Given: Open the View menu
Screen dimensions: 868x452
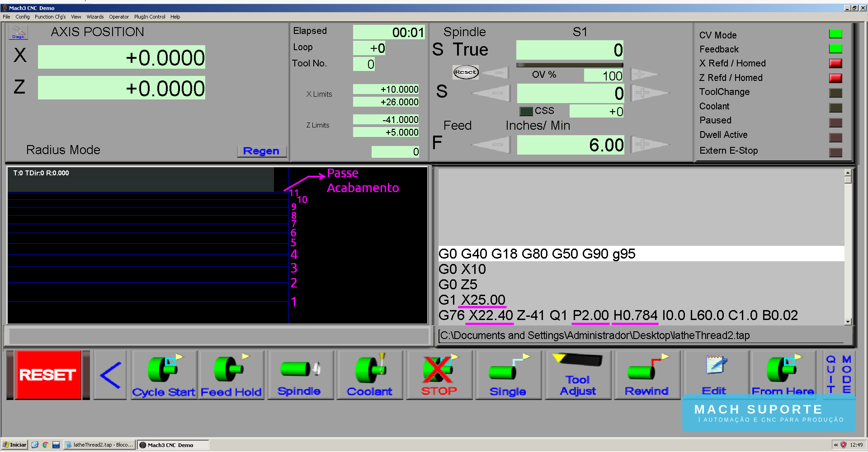Looking at the screenshot, I should coord(76,17).
